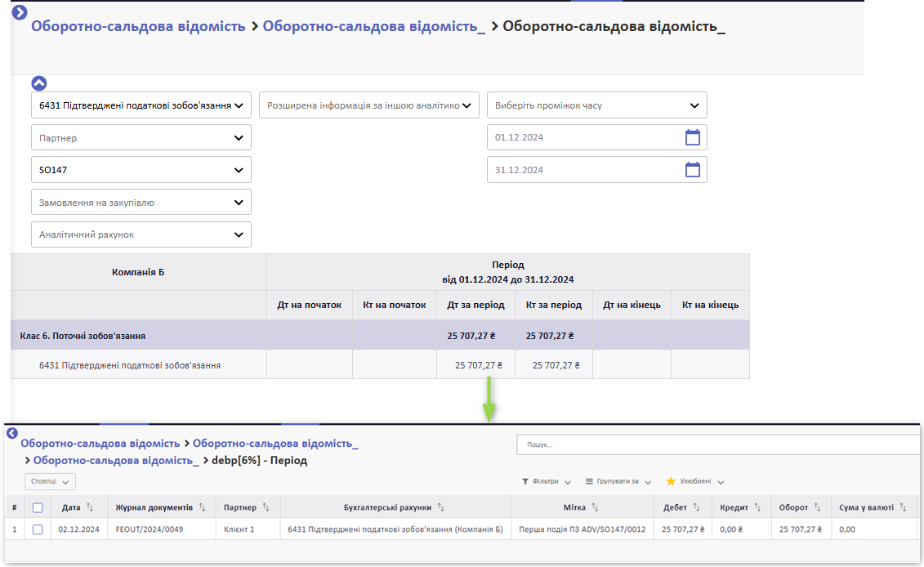
Task: Click Дт за період amount in 6431 row
Action: tap(479, 365)
